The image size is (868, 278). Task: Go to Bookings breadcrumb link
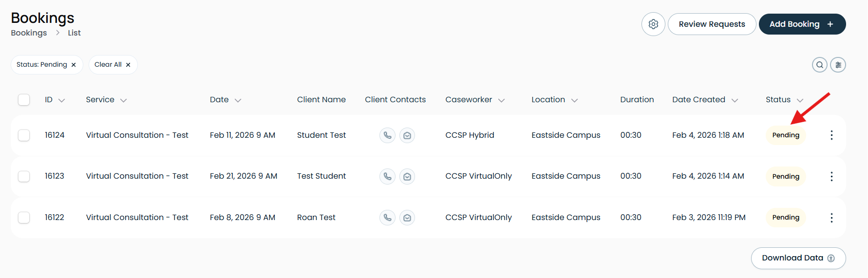[29, 33]
